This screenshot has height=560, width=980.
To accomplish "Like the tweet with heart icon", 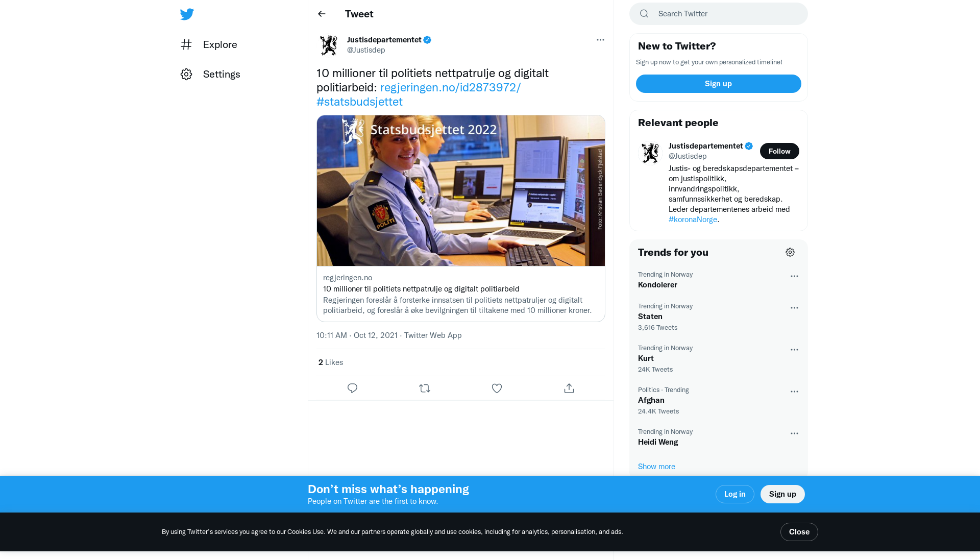I will 497,388.
